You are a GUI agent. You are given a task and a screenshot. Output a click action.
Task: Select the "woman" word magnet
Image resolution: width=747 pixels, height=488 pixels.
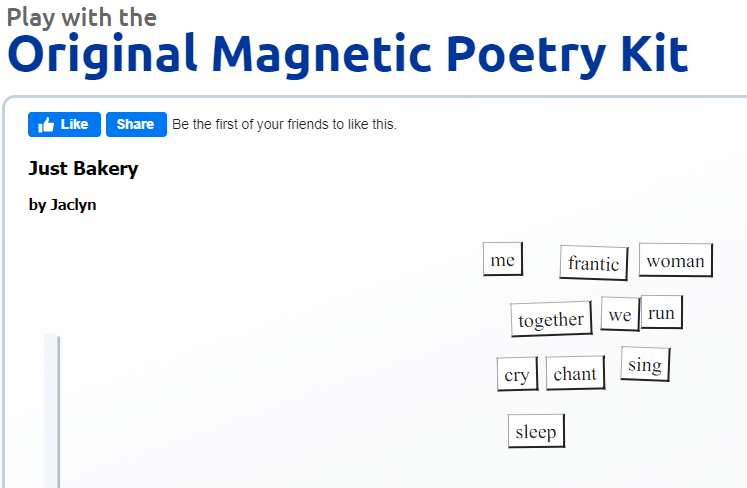[x=675, y=261]
